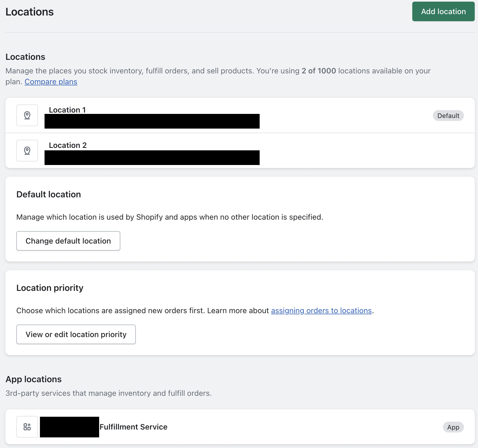Image resolution: width=478 pixels, height=448 pixels.
Task: Click the App locations section heading
Action: [33, 379]
